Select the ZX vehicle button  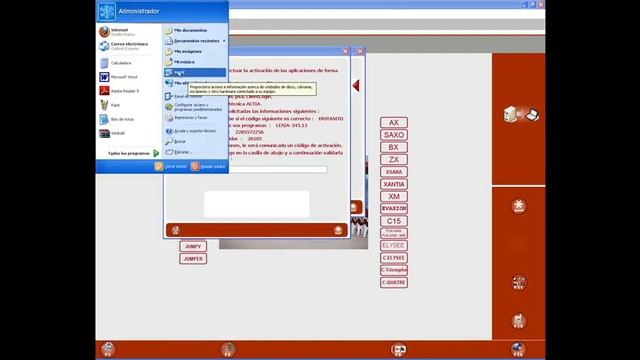point(393,159)
